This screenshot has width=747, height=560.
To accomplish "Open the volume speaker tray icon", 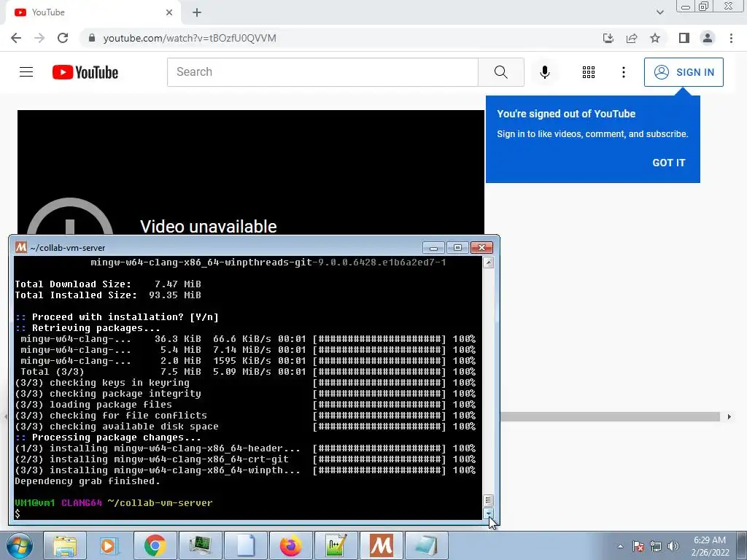I will pos(673,546).
